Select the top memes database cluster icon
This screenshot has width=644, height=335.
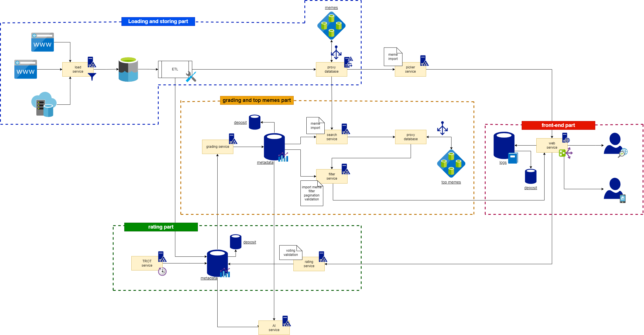451,164
